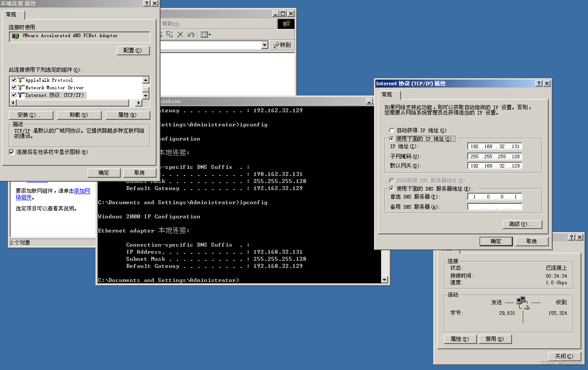
Task: Open the Views icon in explorer toolbar
Action: coord(204,34)
